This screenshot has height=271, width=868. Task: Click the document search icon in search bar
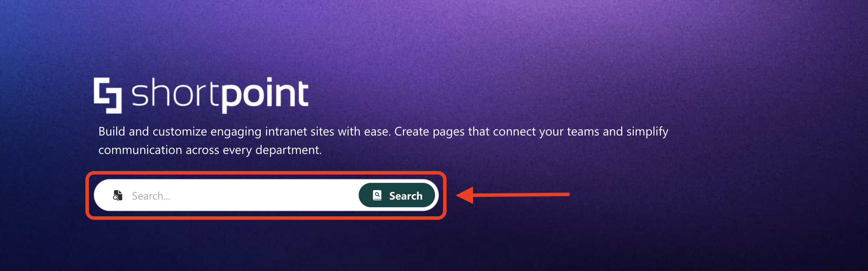[118, 196]
